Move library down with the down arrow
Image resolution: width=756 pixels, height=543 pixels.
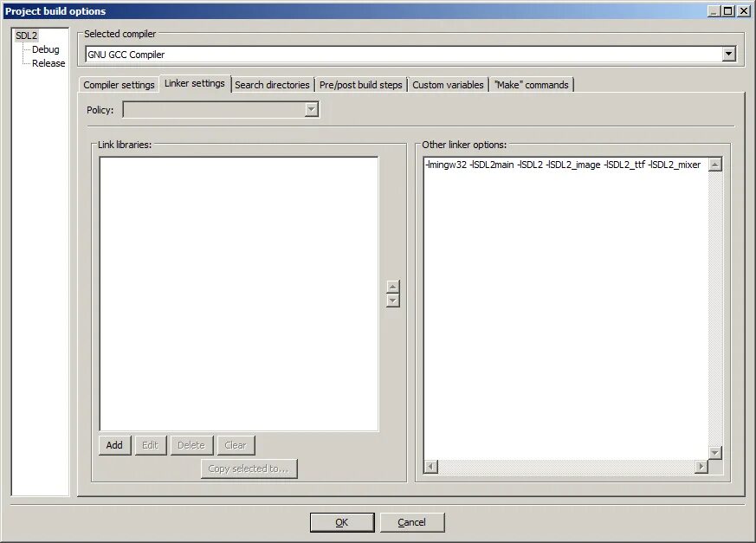(x=393, y=301)
